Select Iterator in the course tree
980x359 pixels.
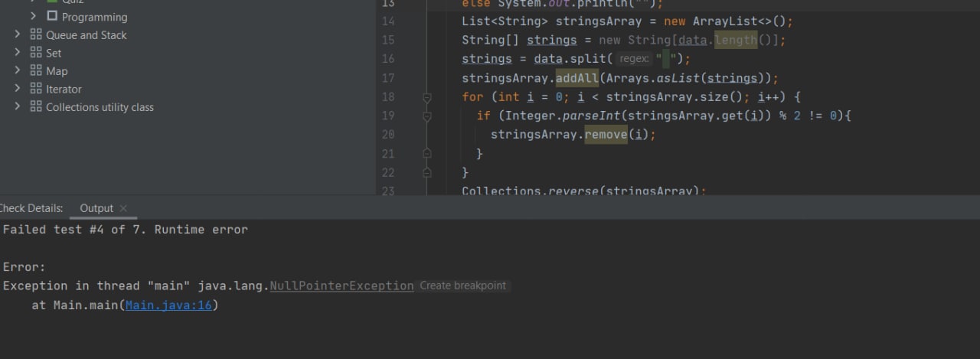(64, 90)
